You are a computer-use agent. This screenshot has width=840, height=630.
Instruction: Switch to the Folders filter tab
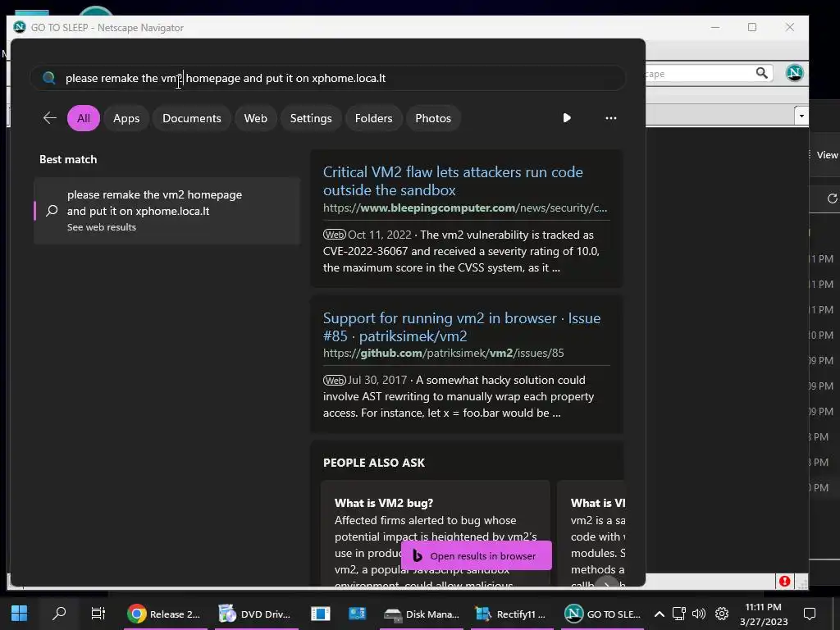point(373,118)
